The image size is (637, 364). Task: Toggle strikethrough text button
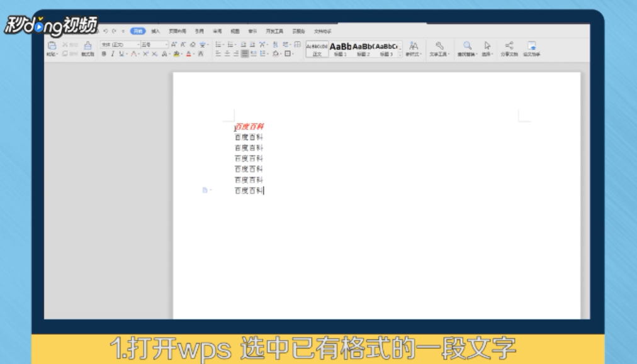[133, 54]
